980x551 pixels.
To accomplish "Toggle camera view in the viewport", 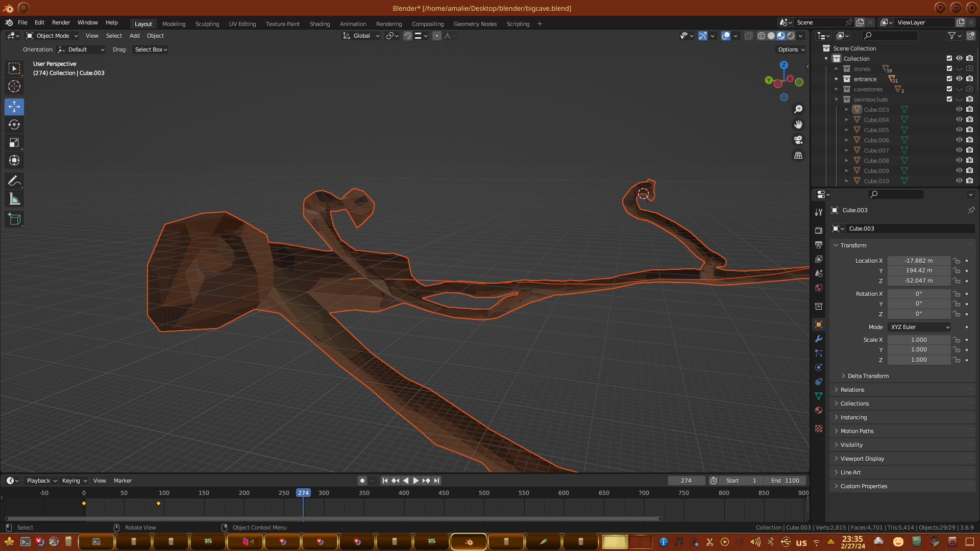I will (798, 140).
